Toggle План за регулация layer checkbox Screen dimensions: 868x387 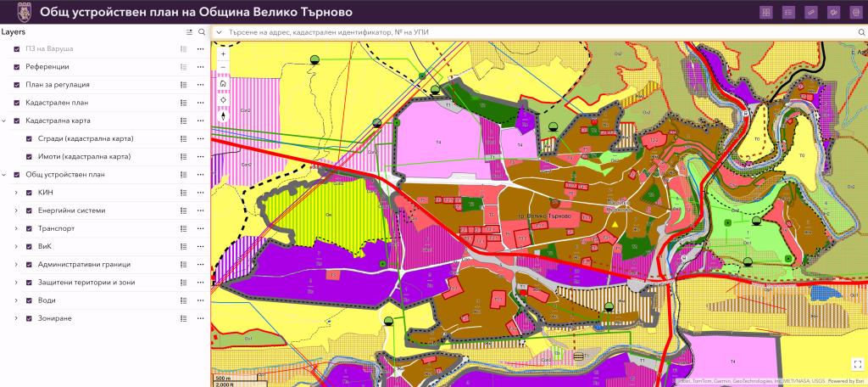coord(17,85)
